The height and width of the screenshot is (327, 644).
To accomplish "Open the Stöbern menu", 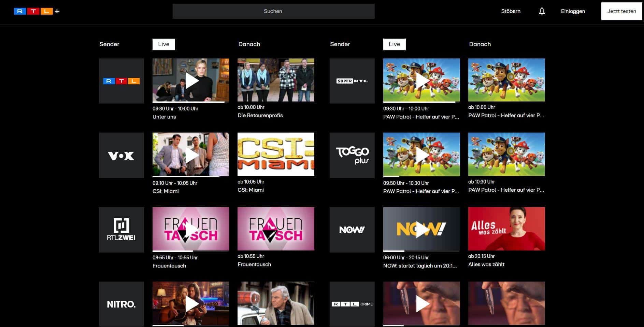I will pyautogui.click(x=511, y=11).
